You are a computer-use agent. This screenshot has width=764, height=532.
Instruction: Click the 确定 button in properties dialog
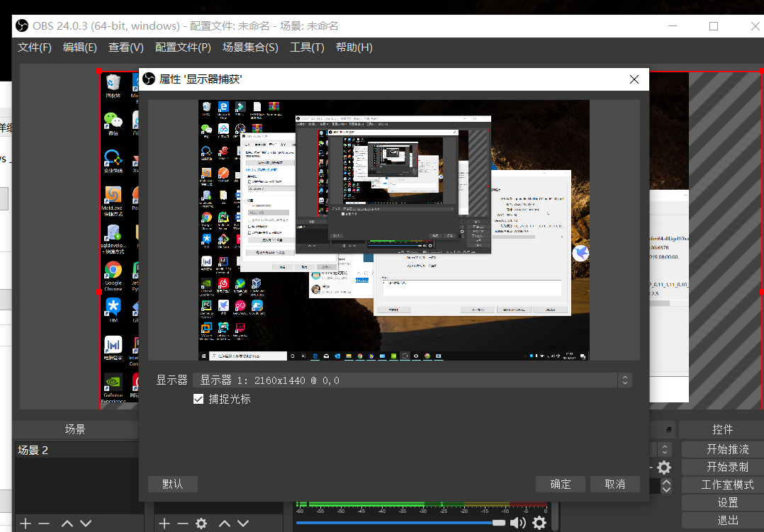[561, 484]
